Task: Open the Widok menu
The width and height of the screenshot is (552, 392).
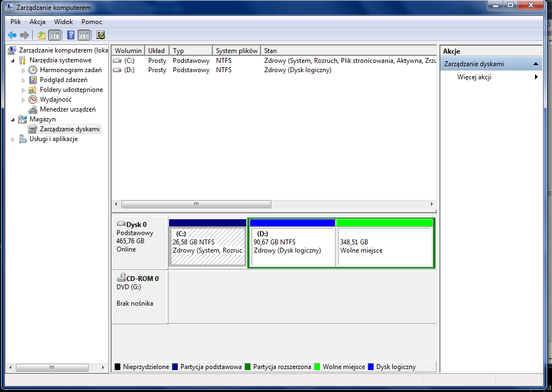Action: pos(63,22)
